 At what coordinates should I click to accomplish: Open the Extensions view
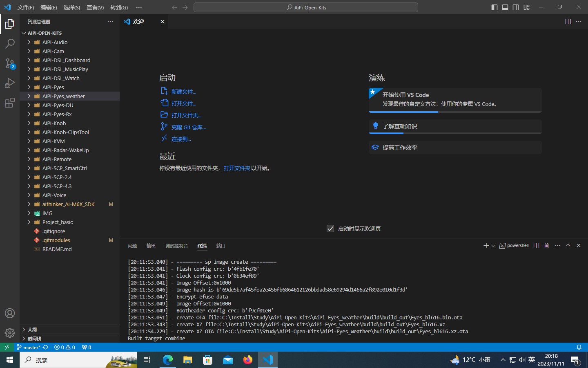pos(10,103)
